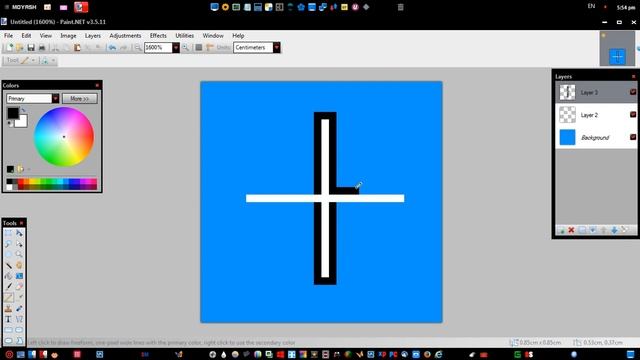Open the zoom level 1600% dropdown arrow
640x360 pixels.
pyautogui.click(x=176, y=48)
